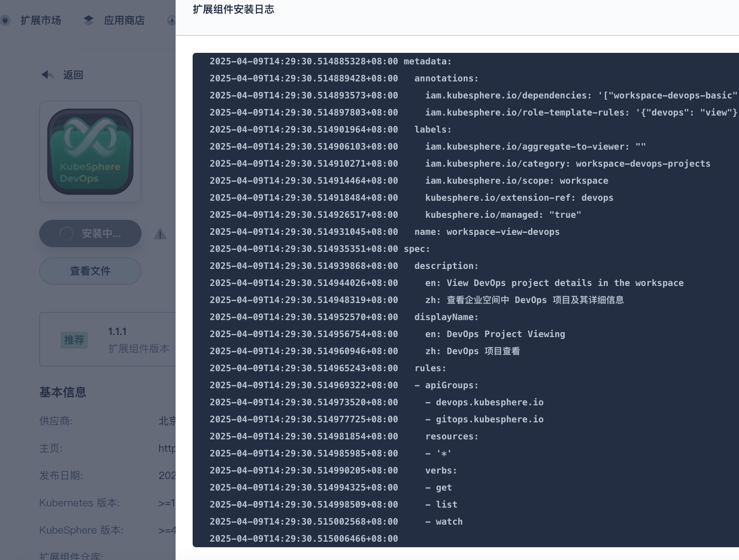Select version 1.1.1 text
The width and height of the screenshot is (739, 560).
pyautogui.click(x=117, y=332)
